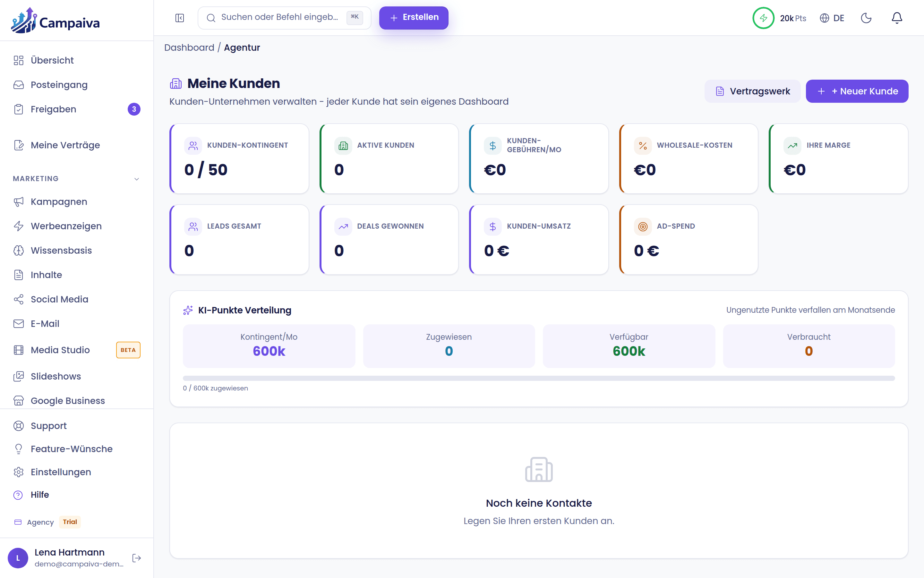Viewport: 924px width, 578px height.
Task: Click the Werbeanzeigen lightning icon
Action: point(18,226)
